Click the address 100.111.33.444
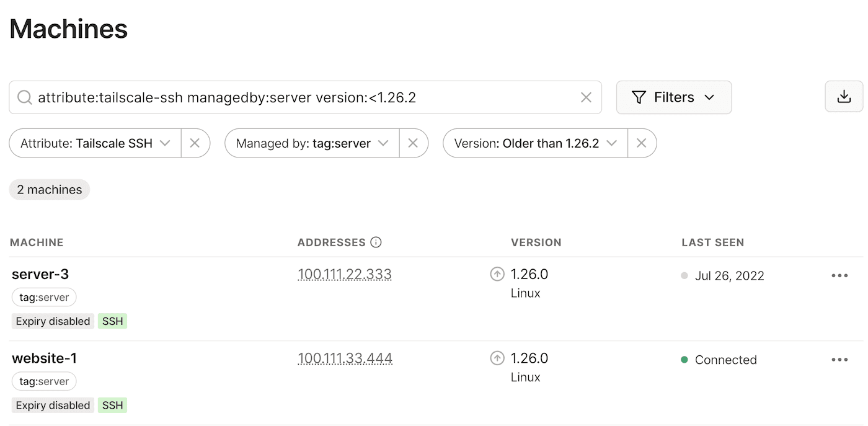 click(345, 358)
